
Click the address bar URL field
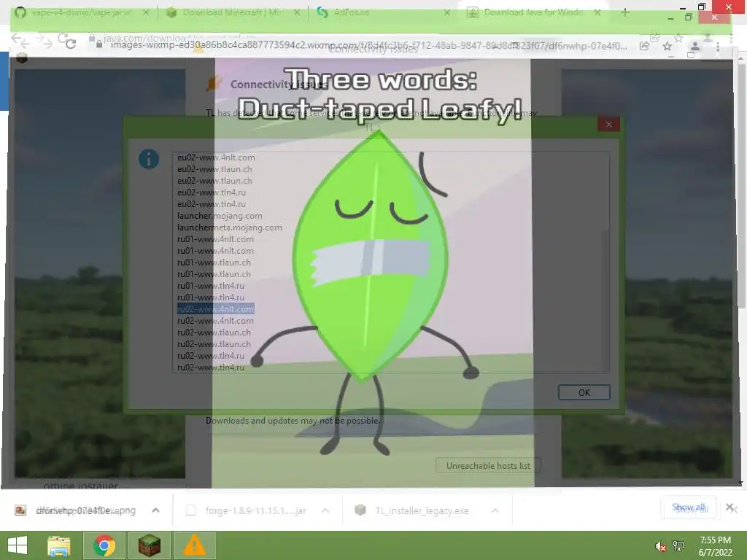pos(367,46)
